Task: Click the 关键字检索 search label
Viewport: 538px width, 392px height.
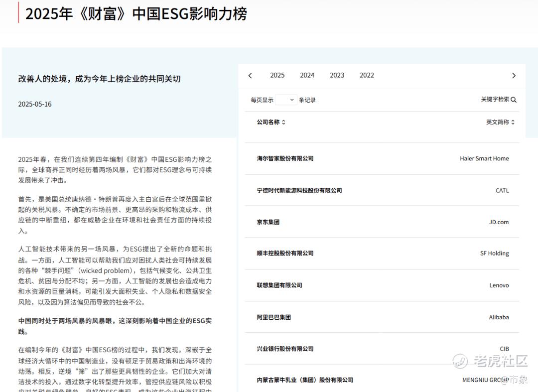Action: coord(495,100)
